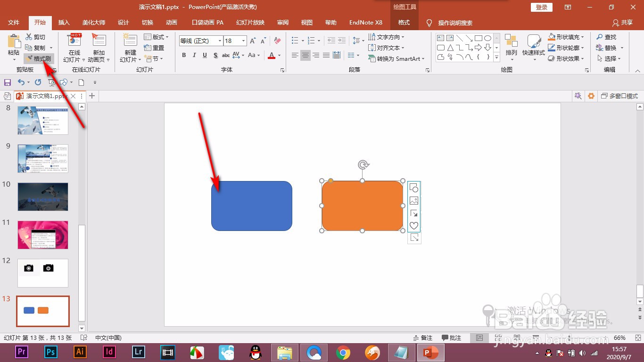Viewport: 644px width, 362px height.
Task: Select the triangle shape in gallery
Action: [450, 48]
